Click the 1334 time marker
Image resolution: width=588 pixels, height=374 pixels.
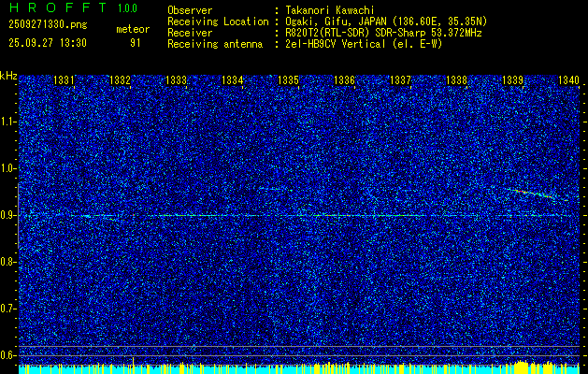pos(233,80)
